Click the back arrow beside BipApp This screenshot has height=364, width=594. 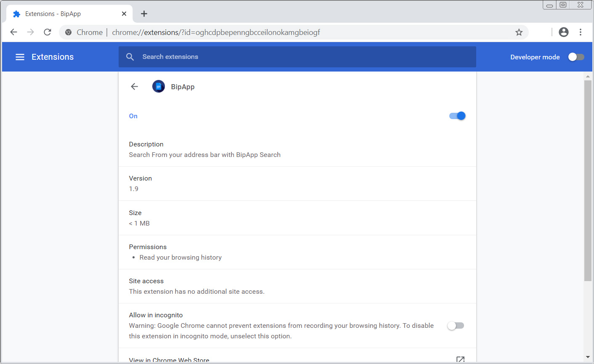click(135, 87)
